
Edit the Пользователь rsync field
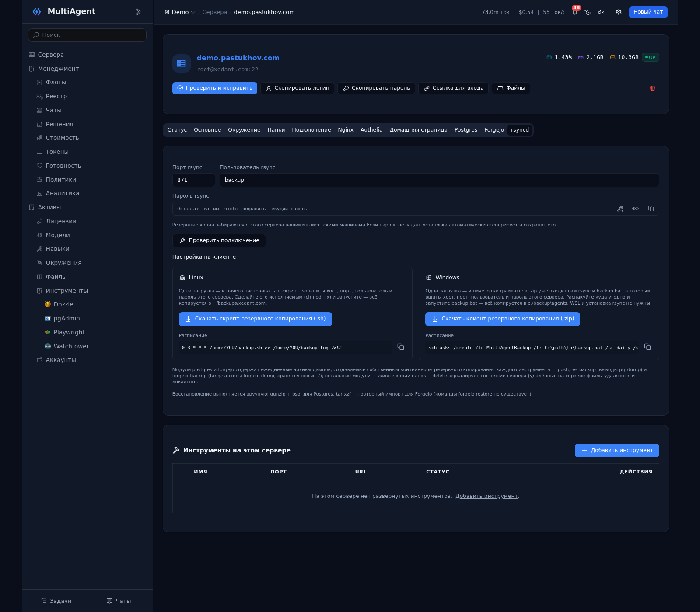click(439, 180)
